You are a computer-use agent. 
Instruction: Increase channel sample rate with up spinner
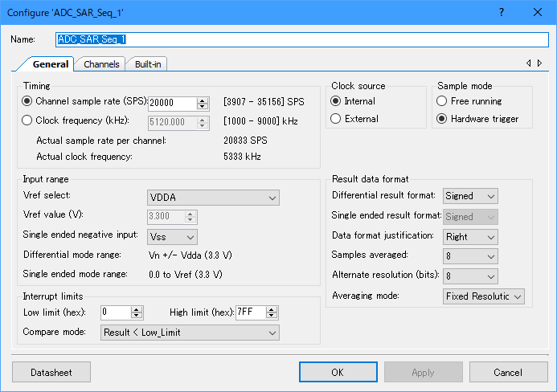tap(203, 100)
